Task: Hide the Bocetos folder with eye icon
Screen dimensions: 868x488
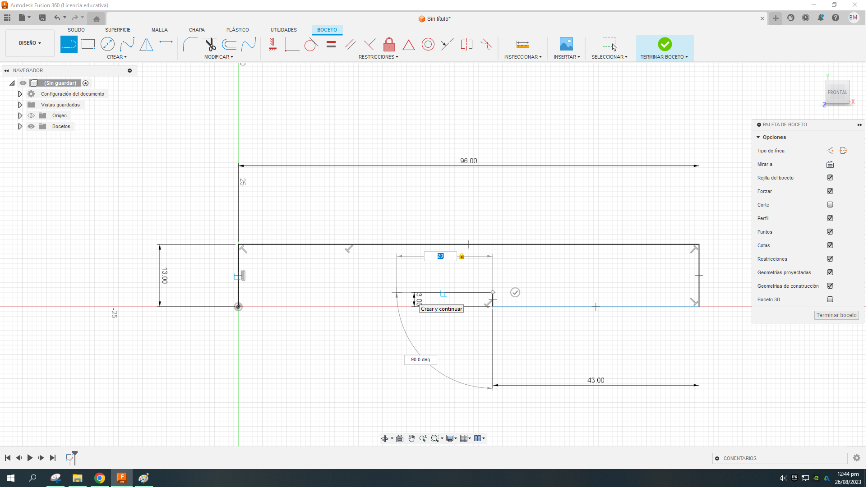Action: point(31,127)
